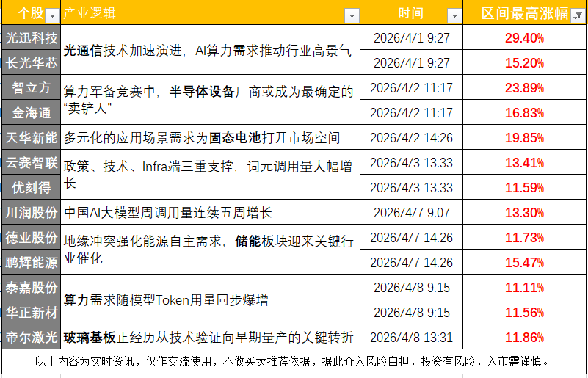Open the 产业逻辑 column filter dropdown
This screenshot has width=588, height=378.
pyautogui.click(x=351, y=15)
